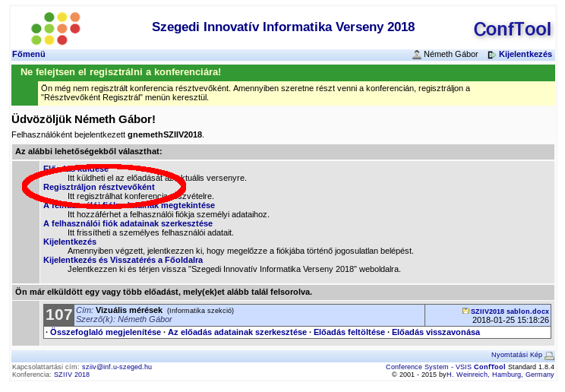
Task: Click the ConfTool logo
Action: [512, 29]
